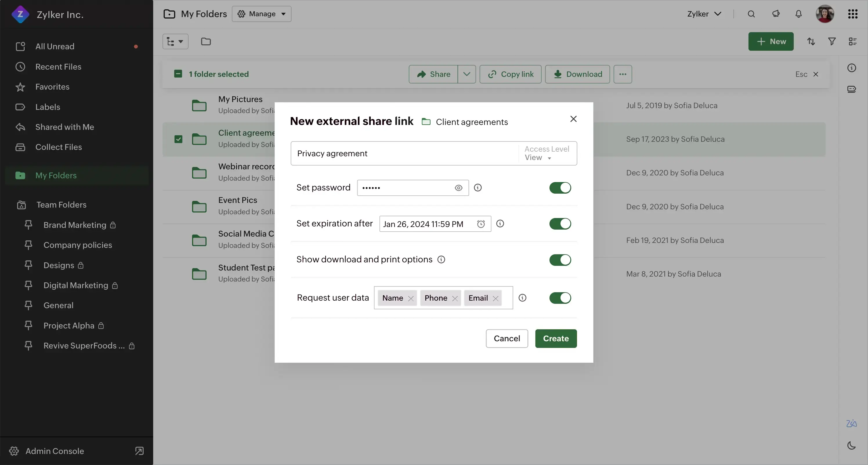Click the notifications bell icon

[x=799, y=14]
